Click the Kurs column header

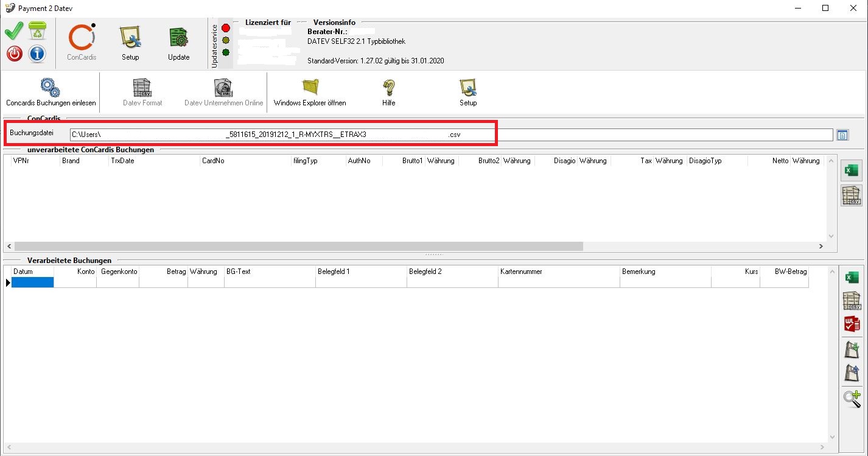[735, 272]
